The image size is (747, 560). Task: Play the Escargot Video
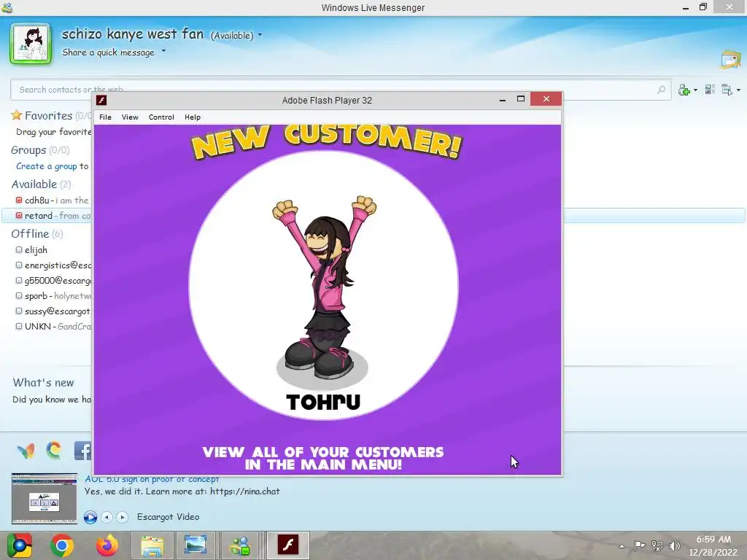click(90, 517)
